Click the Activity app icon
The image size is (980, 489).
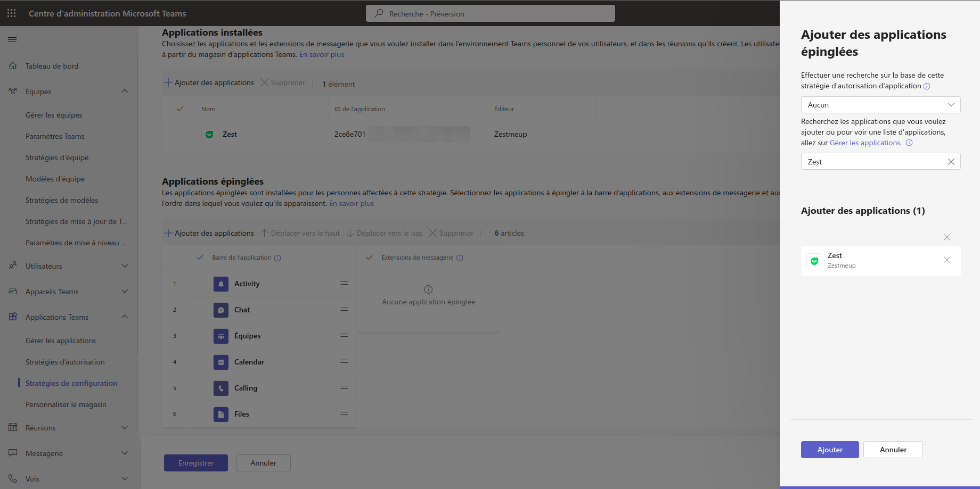coord(220,284)
